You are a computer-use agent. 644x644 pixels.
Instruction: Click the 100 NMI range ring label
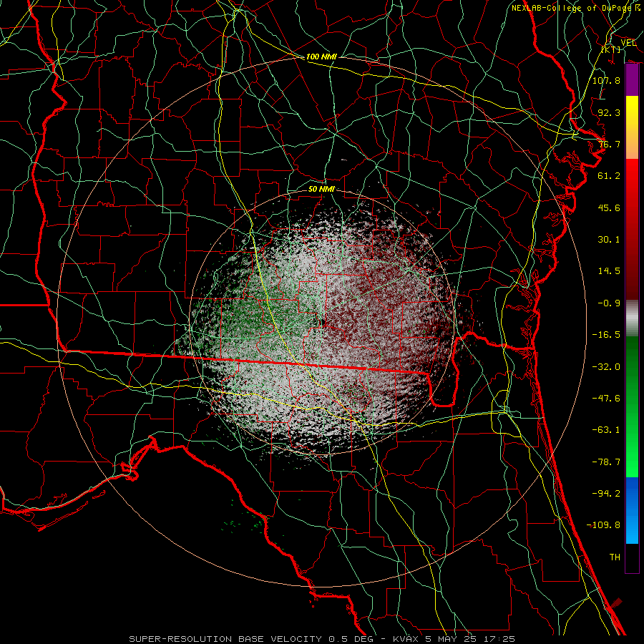pos(321,57)
